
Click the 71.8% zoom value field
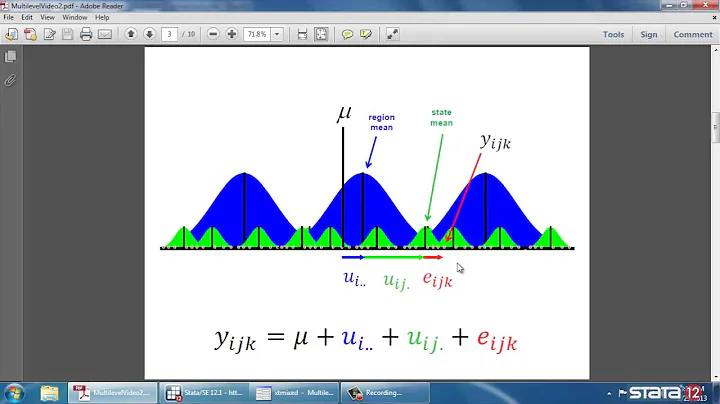257,34
